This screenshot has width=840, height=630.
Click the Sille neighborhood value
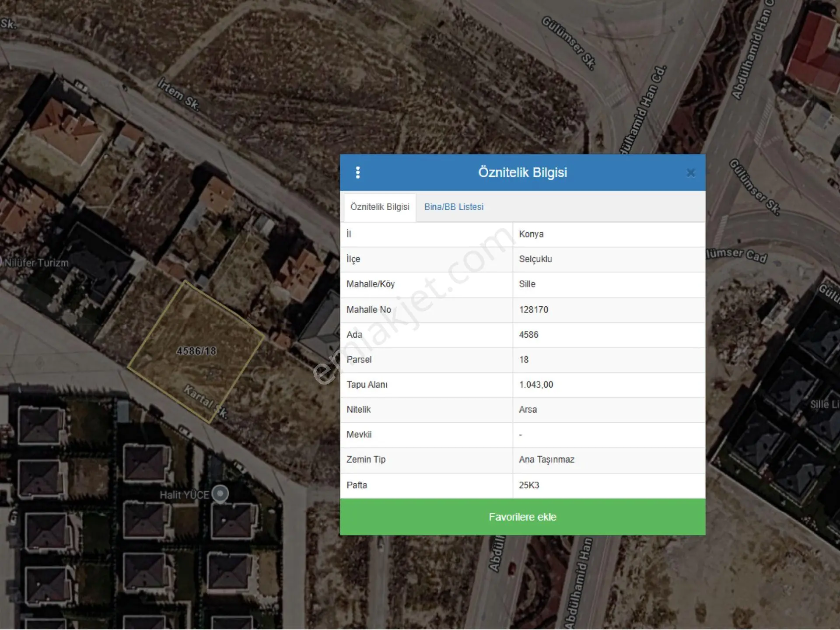527,284
